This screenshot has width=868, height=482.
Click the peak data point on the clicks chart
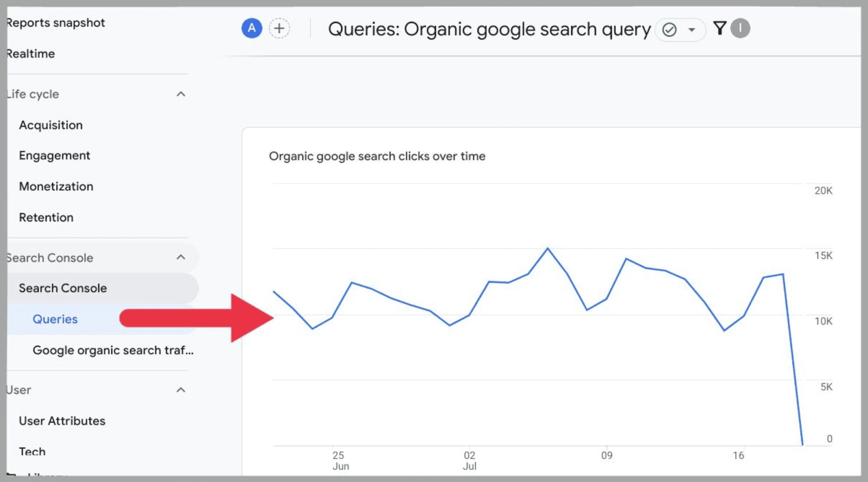point(548,247)
